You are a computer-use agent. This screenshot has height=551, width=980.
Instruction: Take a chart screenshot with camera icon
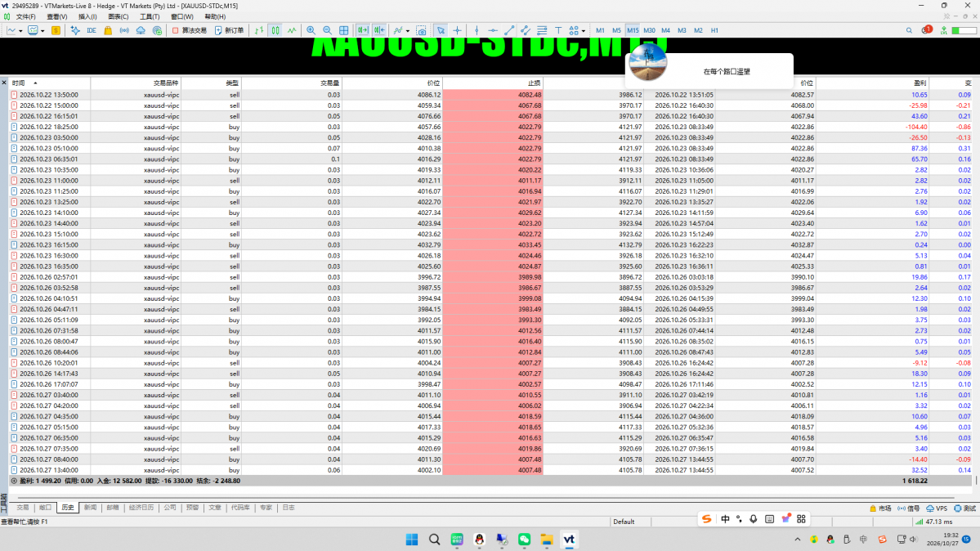pos(422,30)
